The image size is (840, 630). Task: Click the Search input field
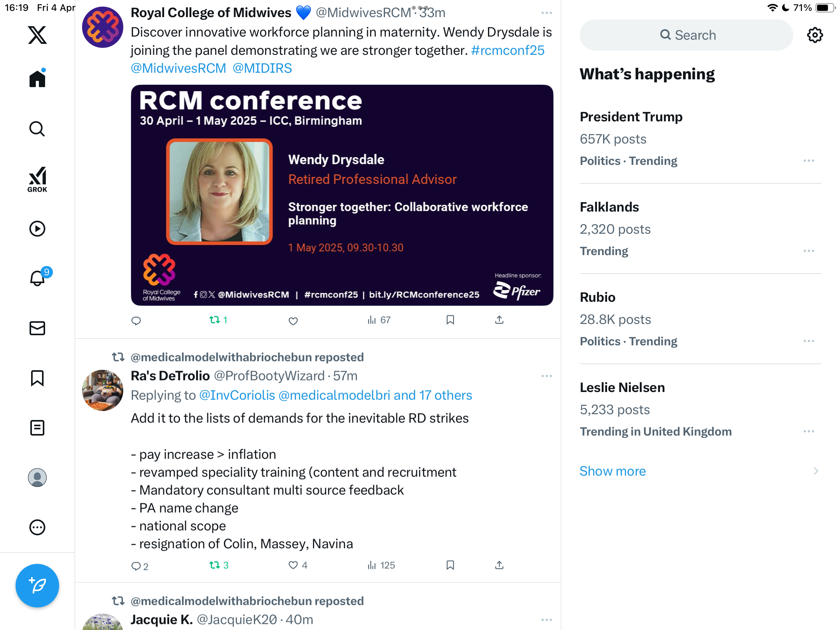pyautogui.click(x=686, y=35)
